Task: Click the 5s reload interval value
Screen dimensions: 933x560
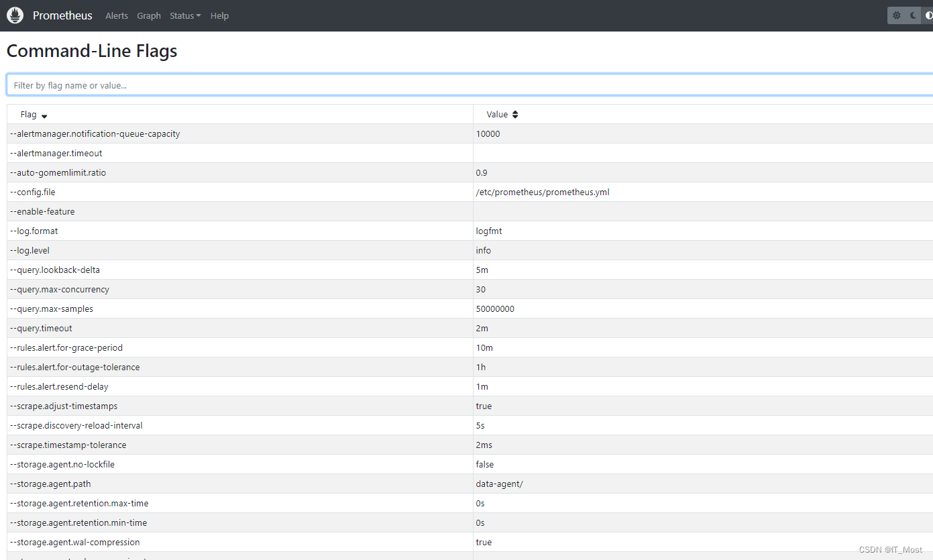Action: pos(480,426)
